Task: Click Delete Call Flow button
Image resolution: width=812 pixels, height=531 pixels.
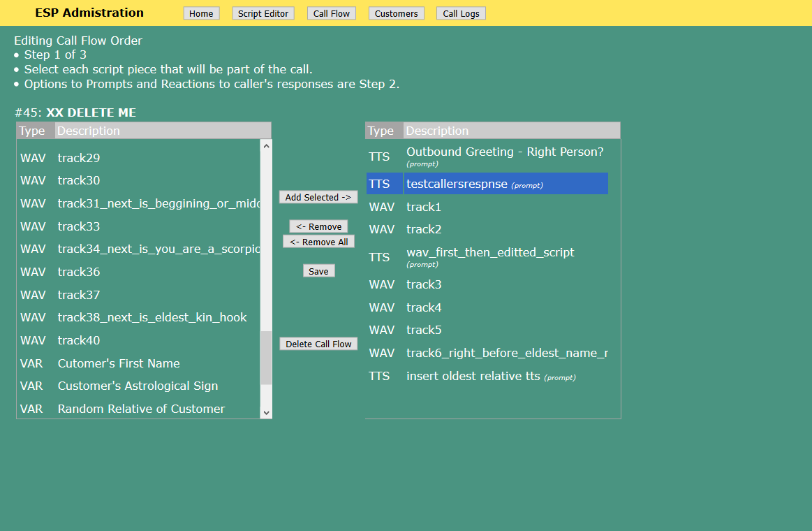Action: tap(318, 344)
